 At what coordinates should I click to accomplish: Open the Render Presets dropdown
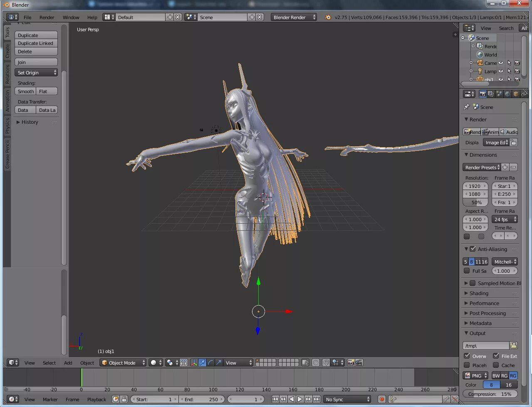(482, 167)
